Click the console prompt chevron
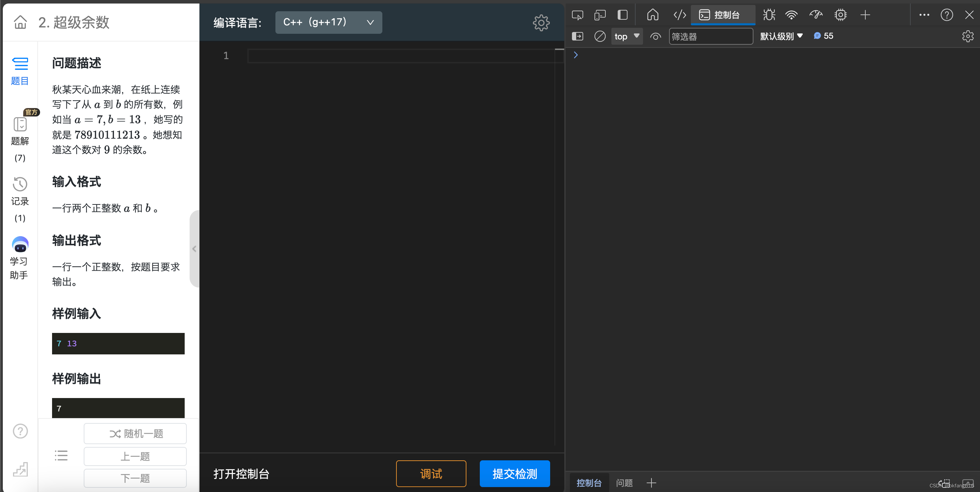The width and height of the screenshot is (980, 492). (x=575, y=55)
